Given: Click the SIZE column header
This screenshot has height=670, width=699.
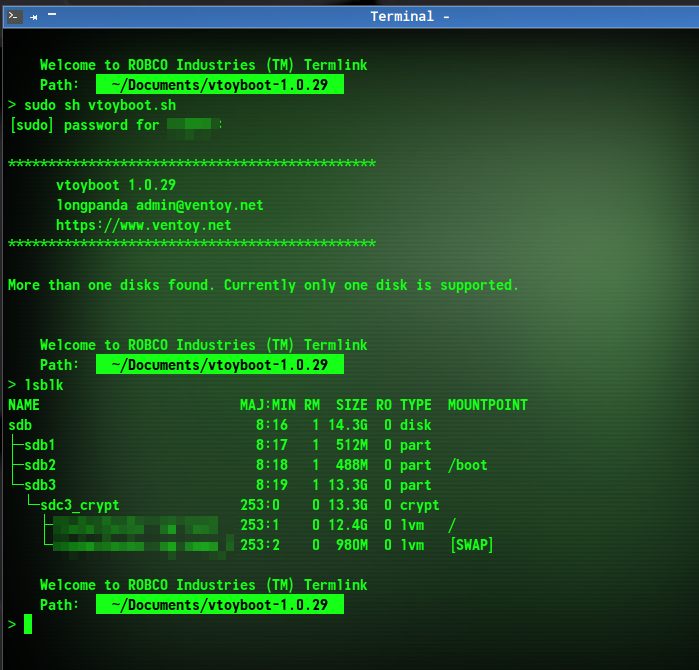Looking at the screenshot, I should click(352, 405).
